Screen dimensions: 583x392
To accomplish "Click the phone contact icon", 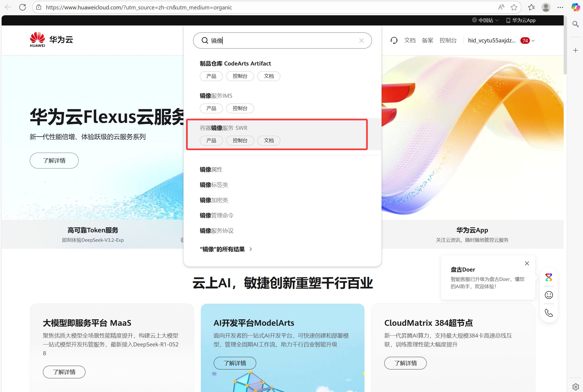I will point(549,313).
